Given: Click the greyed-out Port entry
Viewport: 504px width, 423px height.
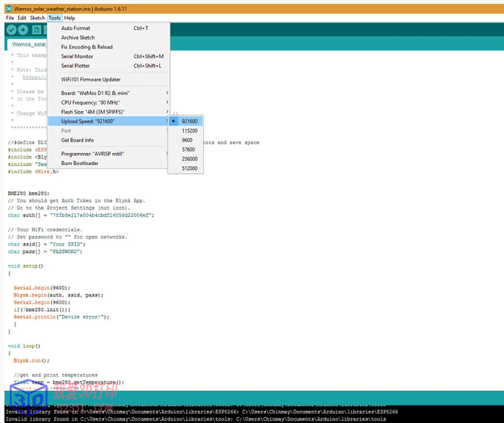Looking at the screenshot, I should [x=108, y=131].
